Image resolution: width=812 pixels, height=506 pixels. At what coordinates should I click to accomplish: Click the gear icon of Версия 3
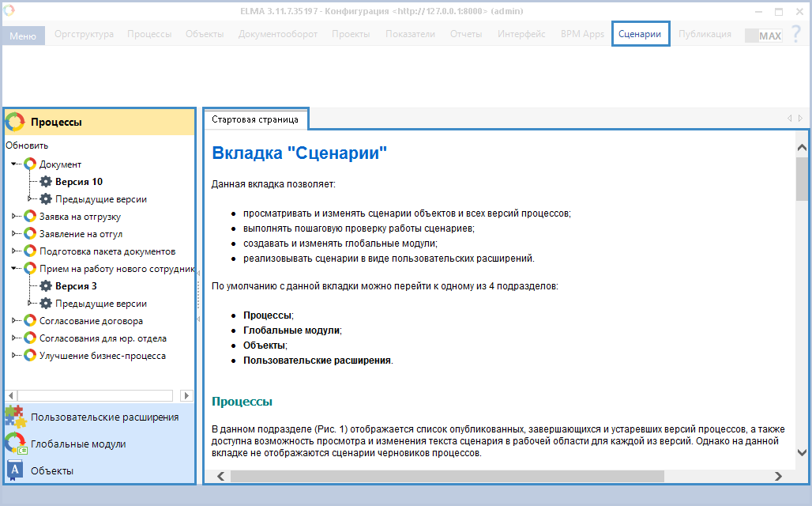coord(46,286)
